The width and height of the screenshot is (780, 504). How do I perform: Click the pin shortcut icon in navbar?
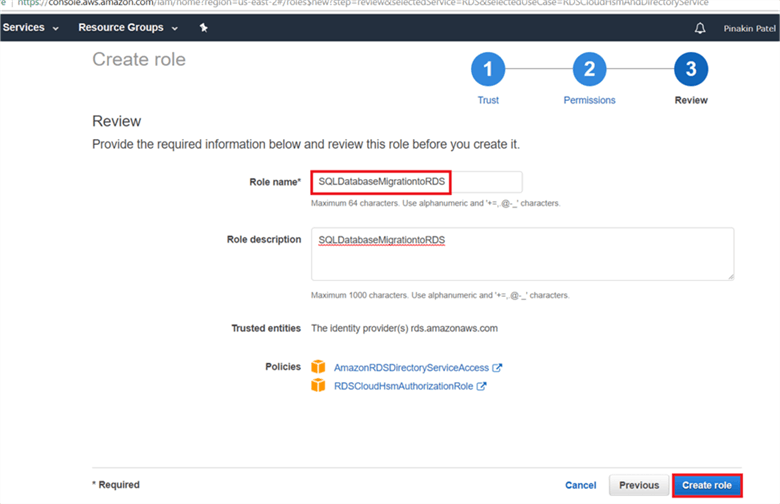(203, 28)
